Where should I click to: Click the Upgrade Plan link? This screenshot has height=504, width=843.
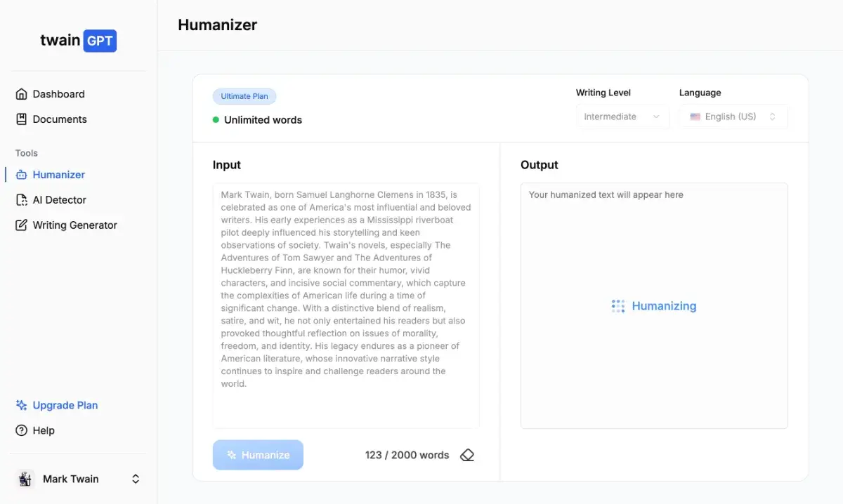click(x=65, y=405)
